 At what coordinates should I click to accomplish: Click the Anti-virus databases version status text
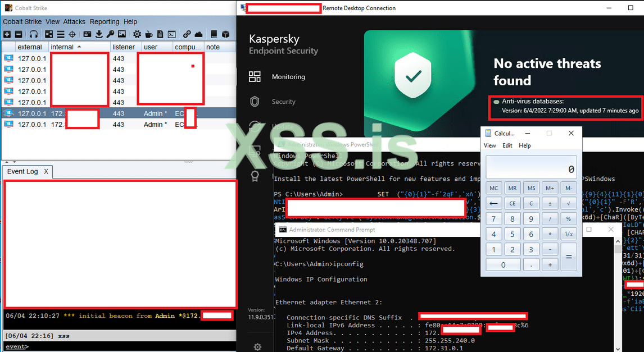(x=570, y=111)
